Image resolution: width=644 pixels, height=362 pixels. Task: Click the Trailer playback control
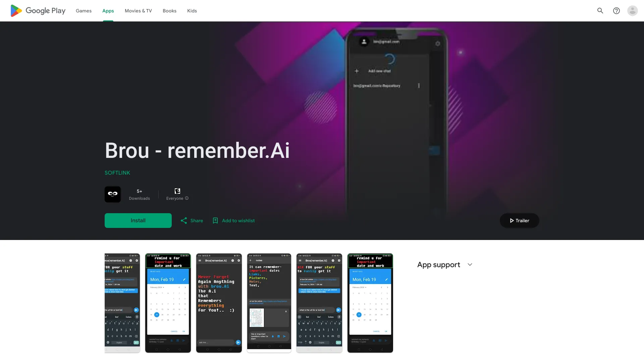tap(519, 221)
